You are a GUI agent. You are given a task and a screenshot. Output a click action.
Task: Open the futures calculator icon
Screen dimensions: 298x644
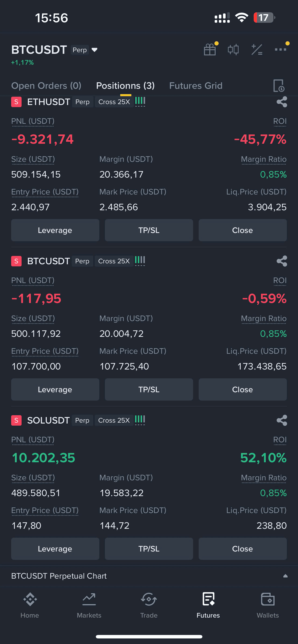[x=257, y=49]
